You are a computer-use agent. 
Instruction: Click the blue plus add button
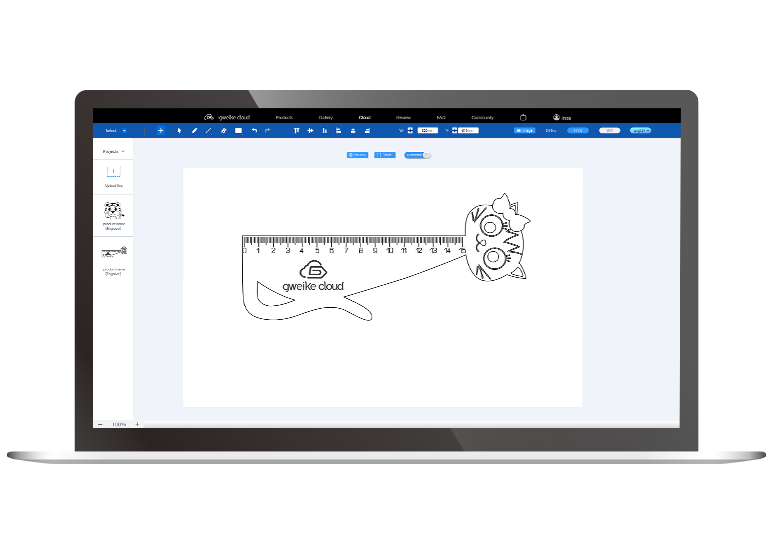[160, 130]
